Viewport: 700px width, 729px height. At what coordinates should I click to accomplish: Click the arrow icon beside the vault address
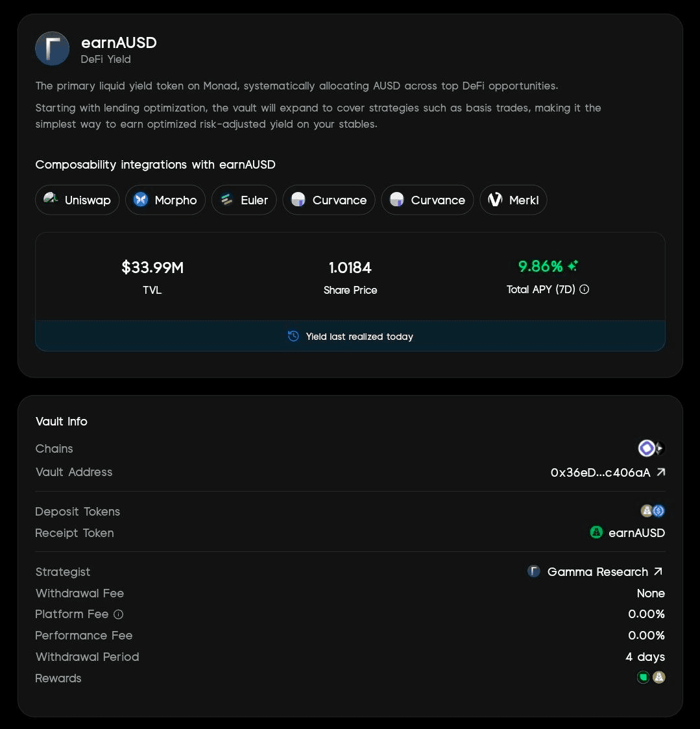(661, 472)
